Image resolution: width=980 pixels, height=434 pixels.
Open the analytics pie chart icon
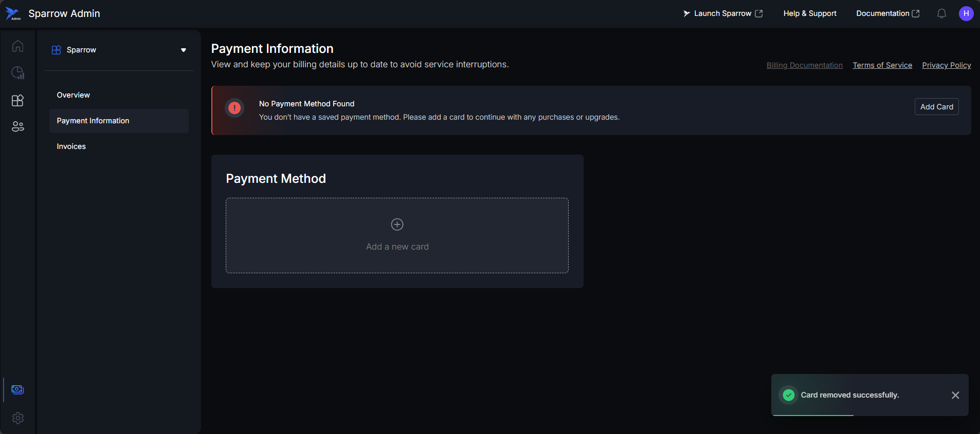17,73
